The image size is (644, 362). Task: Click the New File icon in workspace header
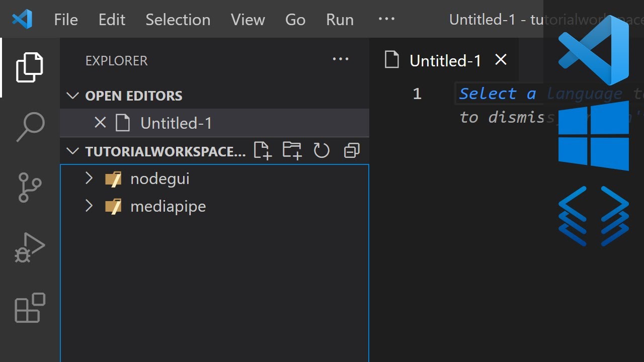pyautogui.click(x=263, y=151)
